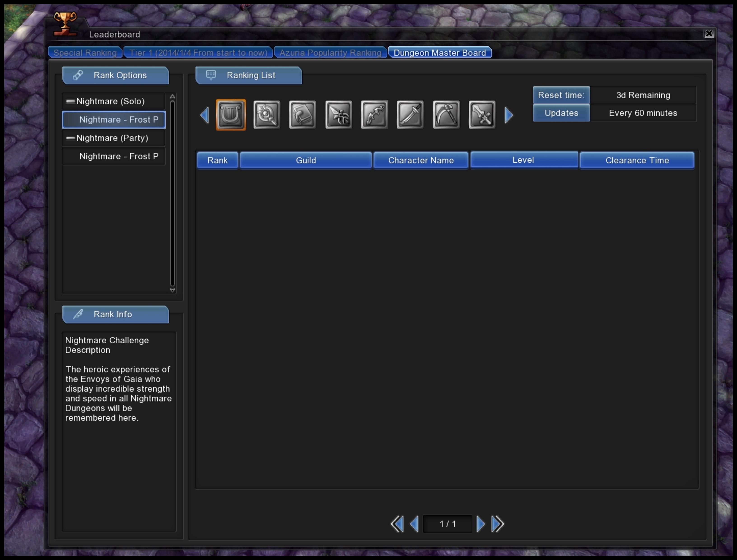
Task: Select Nightmare - Frost P under Solo
Action: [114, 120]
